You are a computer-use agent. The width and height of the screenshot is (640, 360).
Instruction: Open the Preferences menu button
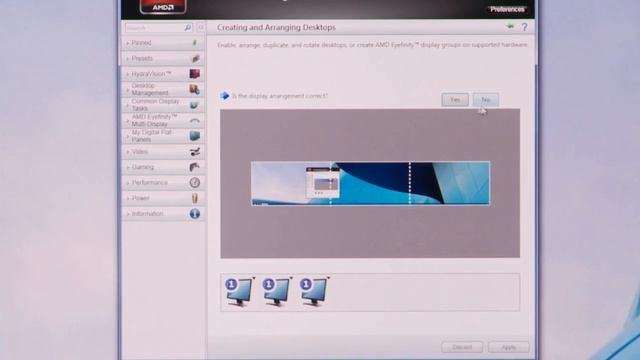(507, 9)
